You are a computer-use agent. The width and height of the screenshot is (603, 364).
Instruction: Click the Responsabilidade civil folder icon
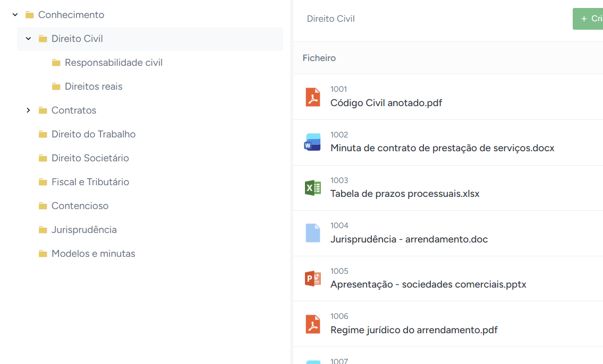[x=56, y=63]
